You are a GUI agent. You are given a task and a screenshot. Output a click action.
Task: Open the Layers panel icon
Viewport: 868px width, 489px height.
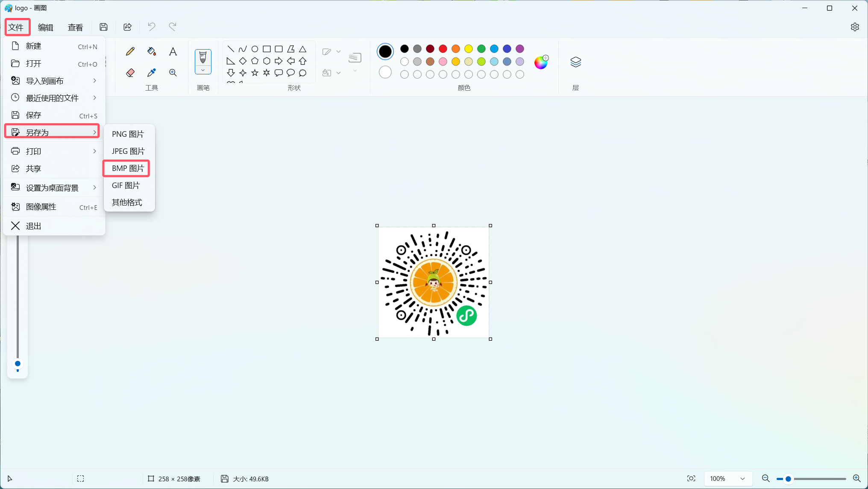click(576, 62)
